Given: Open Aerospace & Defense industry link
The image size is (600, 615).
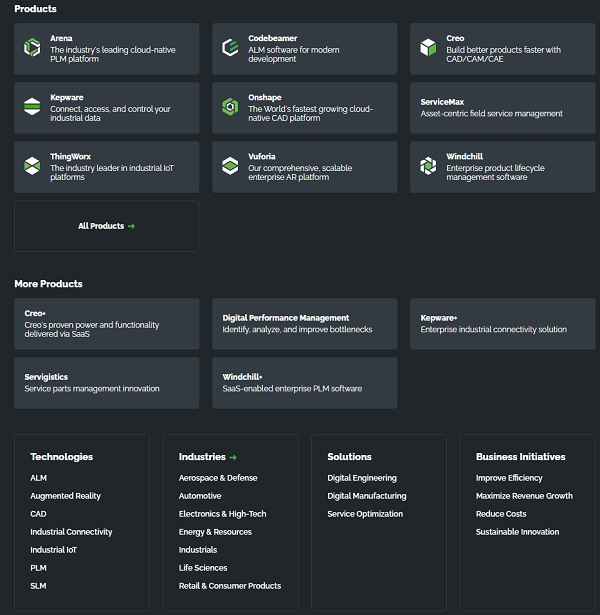Looking at the screenshot, I should coord(218,478).
